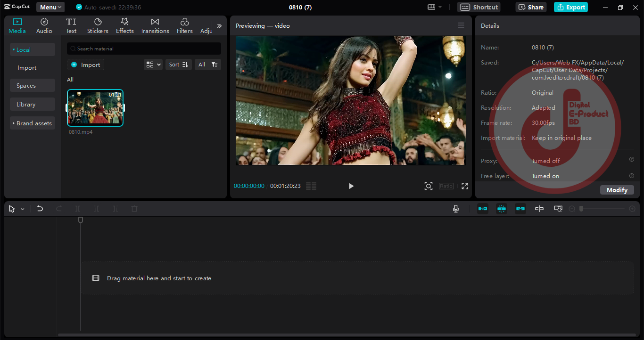Click the Modify button in Details
The height and width of the screenshot is (342, 644).
(617, 190)
